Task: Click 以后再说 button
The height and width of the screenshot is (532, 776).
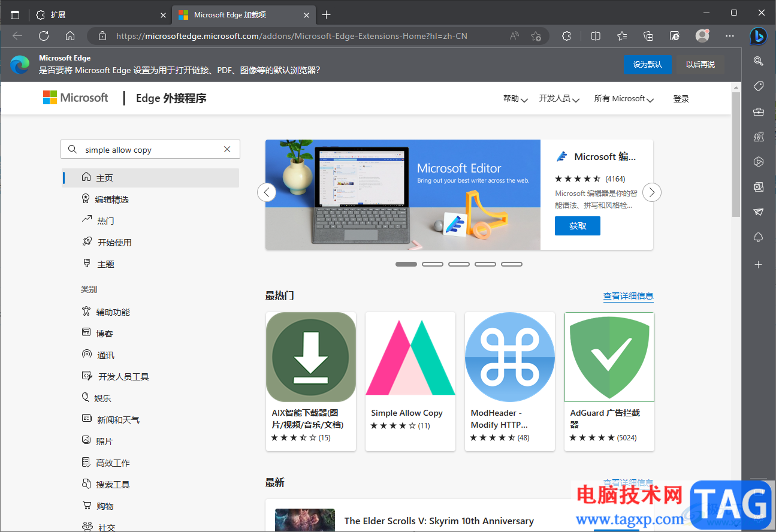Action: pyautogui.click(x=700, y=65)
